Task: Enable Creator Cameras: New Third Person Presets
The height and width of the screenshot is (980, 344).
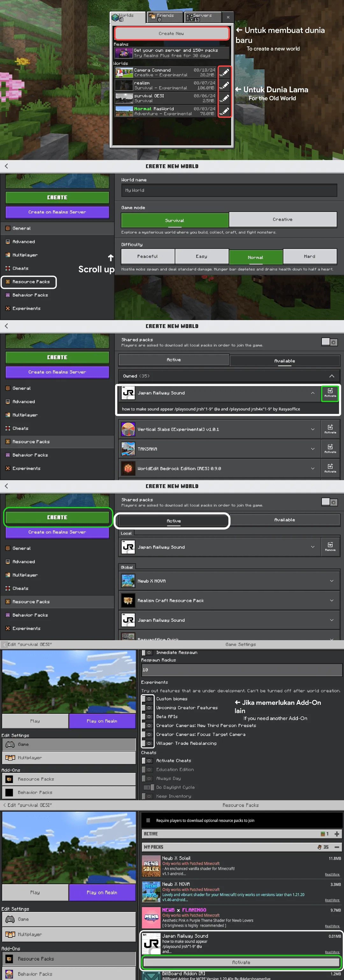Action: pos(147,725)
